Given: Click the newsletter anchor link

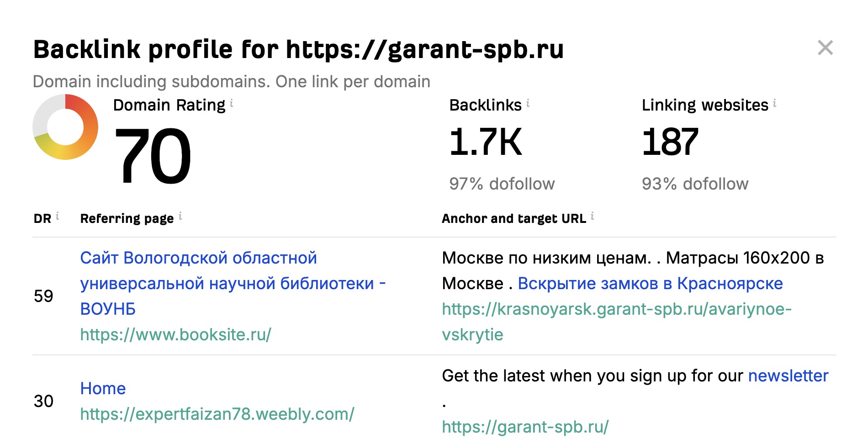Looking at the screenshot, I should point(788,376).
